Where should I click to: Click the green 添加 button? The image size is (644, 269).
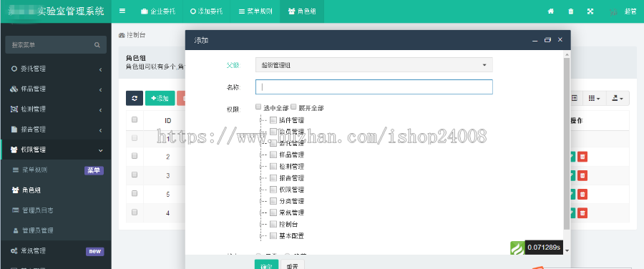click(x=160, y=98)
